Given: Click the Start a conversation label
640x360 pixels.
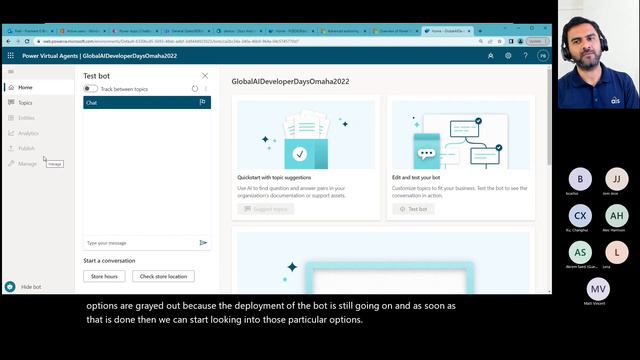Looking at the screenshot, I should click(109, 260).
